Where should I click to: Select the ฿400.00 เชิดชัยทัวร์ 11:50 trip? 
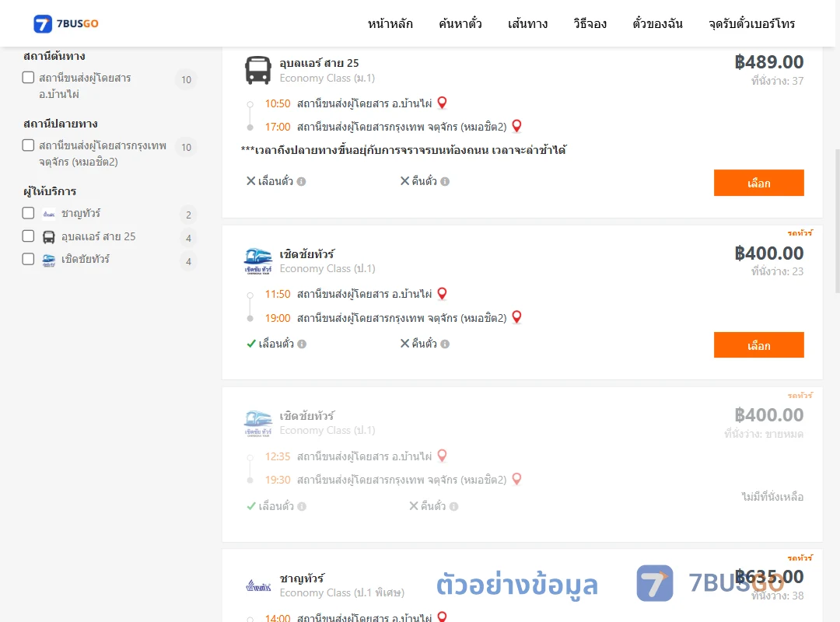point(758,345)
